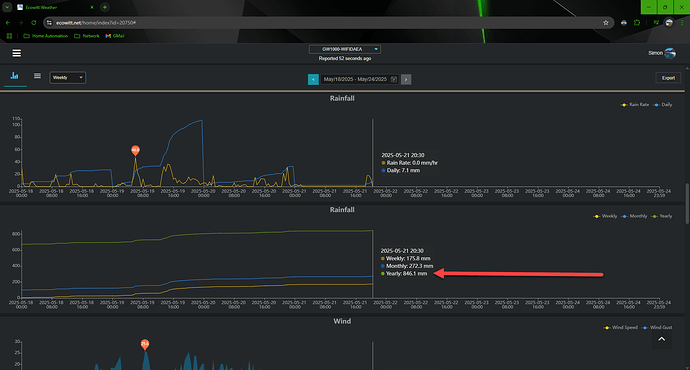Click the 'Rain Rate: 0.0 mm/hr' tooltip value
The width and height of the screenshot is (690, 370).
point(410,163)
